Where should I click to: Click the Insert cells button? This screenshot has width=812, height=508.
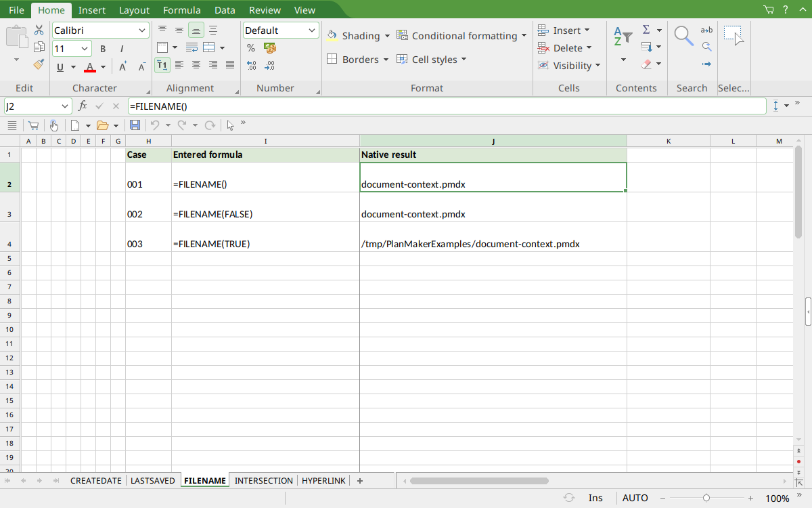pos(564,30)
